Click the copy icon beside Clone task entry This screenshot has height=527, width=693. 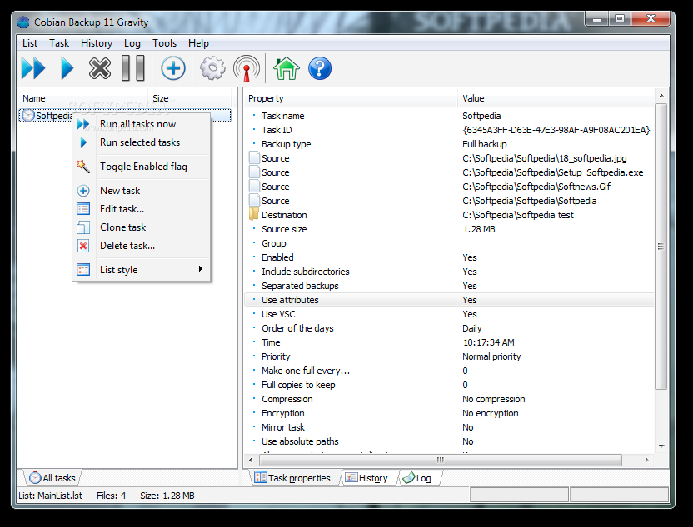83,227
